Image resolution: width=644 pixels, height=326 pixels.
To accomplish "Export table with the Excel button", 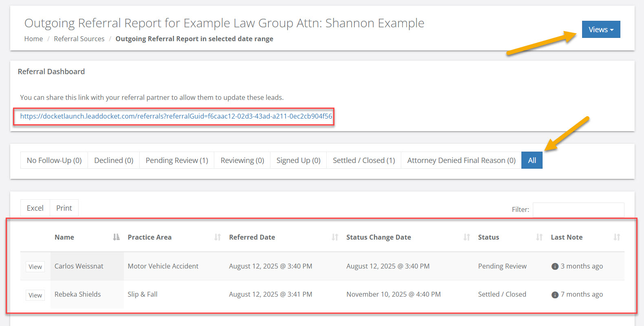I will pos(35,208).
